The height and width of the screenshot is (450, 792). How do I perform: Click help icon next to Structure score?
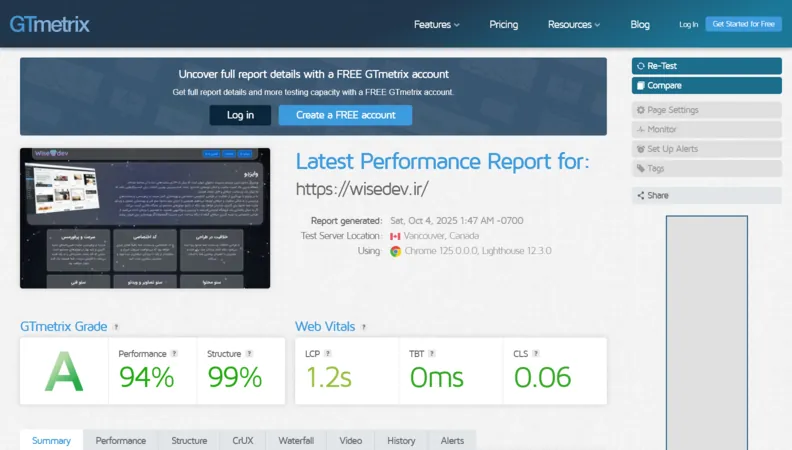[249, 354]
